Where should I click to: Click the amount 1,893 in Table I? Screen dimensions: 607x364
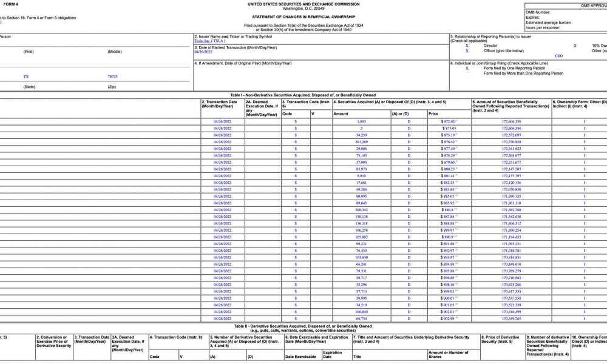click(361, 121)
